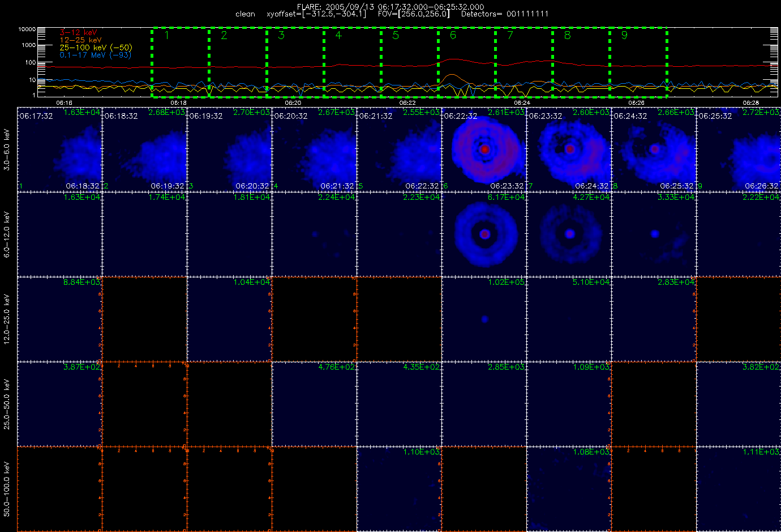Pick the 3.0-6.0 keV image starting 06:21:32

point(400,149)
